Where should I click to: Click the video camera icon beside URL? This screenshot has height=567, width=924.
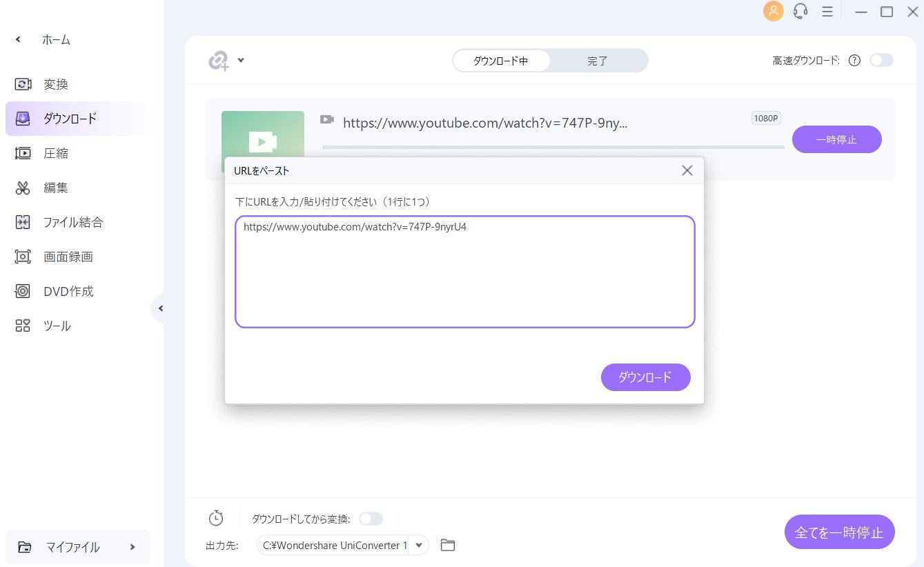click(x=327, y=120)
